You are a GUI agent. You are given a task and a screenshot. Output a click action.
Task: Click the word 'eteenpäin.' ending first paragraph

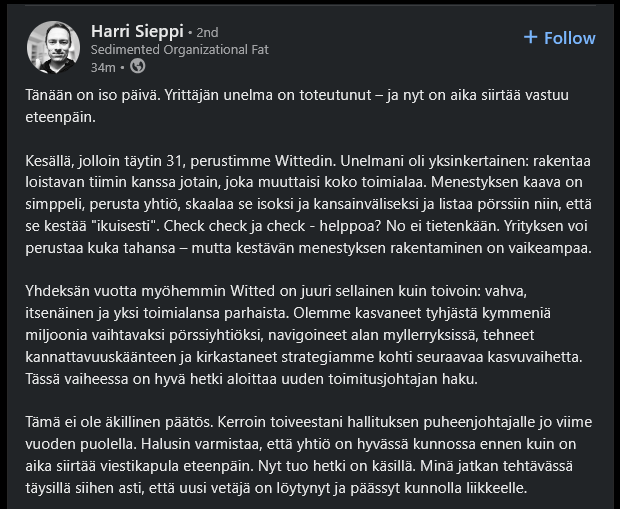(x=60, y=117)
